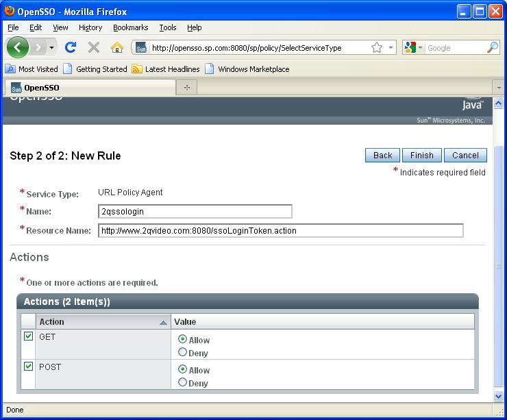This screenshot has height=420, width=507.
Task: Open the History menu
Action: coord(90,28)
